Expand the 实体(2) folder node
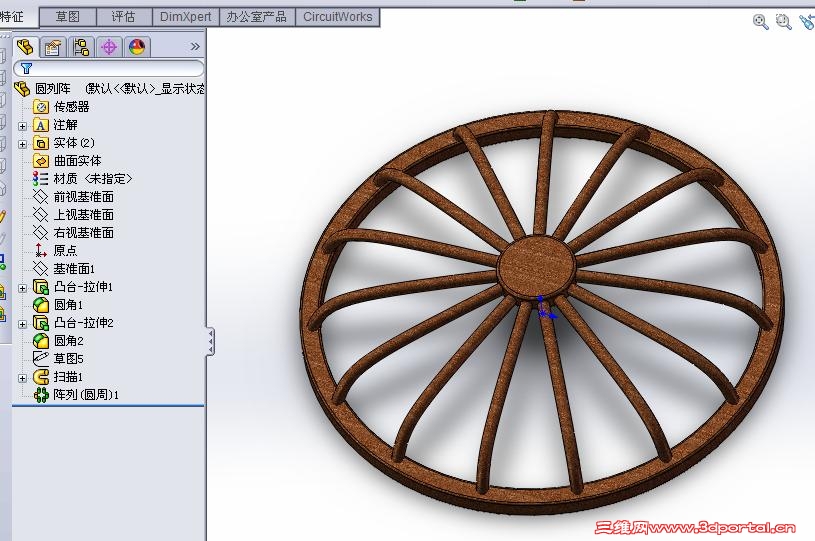815x541 pixels. coord(22,144)
